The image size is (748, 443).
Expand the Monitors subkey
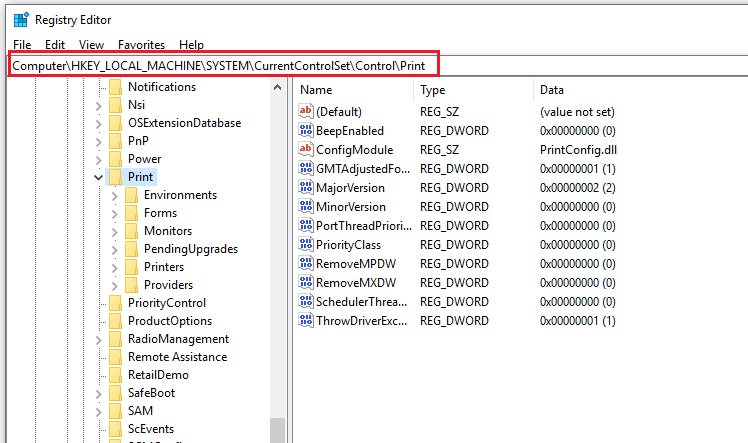pos(114,232)
